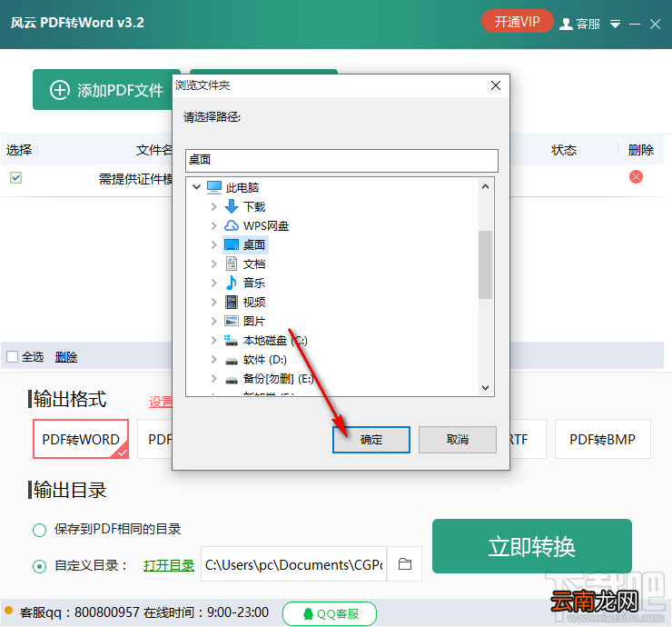672x627 pixels.
Task: Select the 备份[勿删] (E:) drive icon
Action: click(232, 380)
